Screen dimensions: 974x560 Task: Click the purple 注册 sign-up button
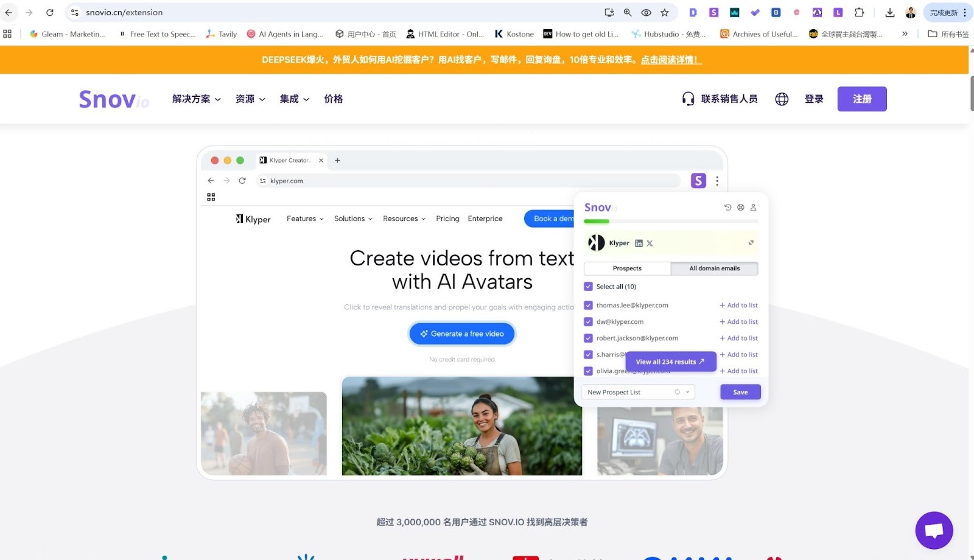(x=861, y=99)
